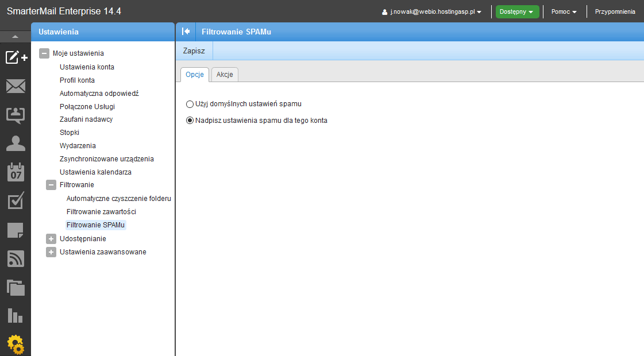Open the j.nowak account dropdown menu

(x=431, y=11)
